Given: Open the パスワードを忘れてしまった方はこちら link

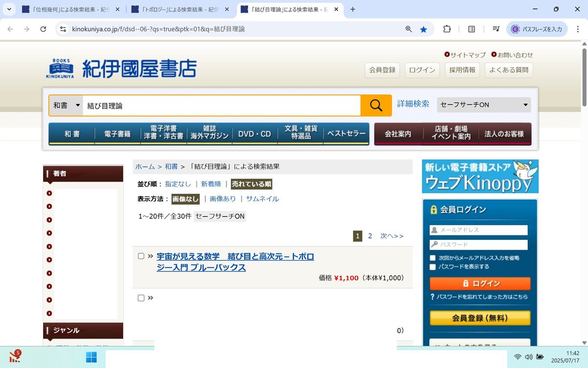Looking at the screenshot, I should [482, 297].
